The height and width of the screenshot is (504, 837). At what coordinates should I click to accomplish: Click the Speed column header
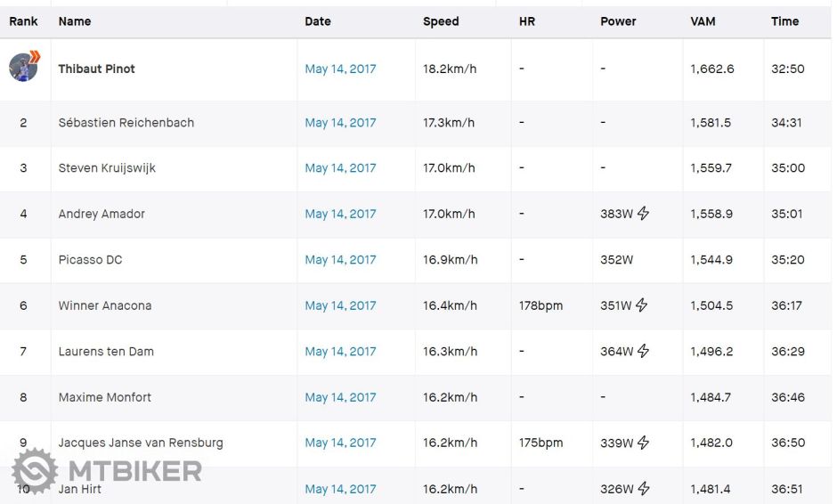click(441, 21)
